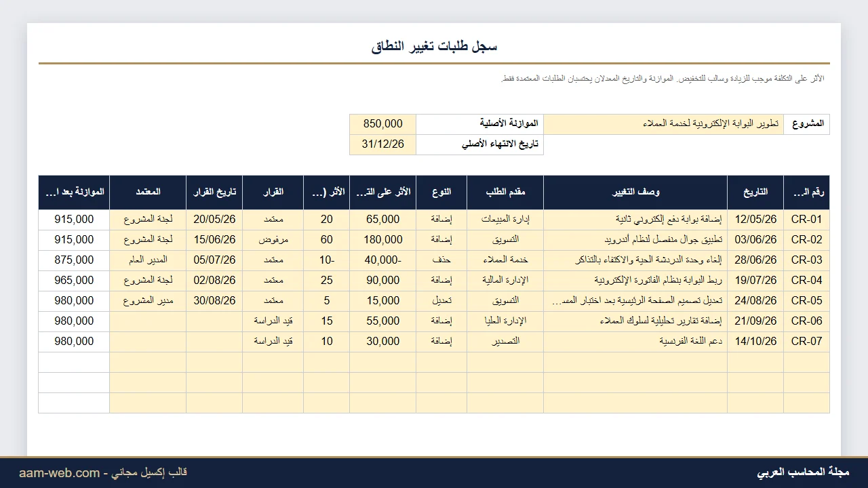Click the "الموازنة الأصلية" label
868x488 pixels.
tap(479, 124)
